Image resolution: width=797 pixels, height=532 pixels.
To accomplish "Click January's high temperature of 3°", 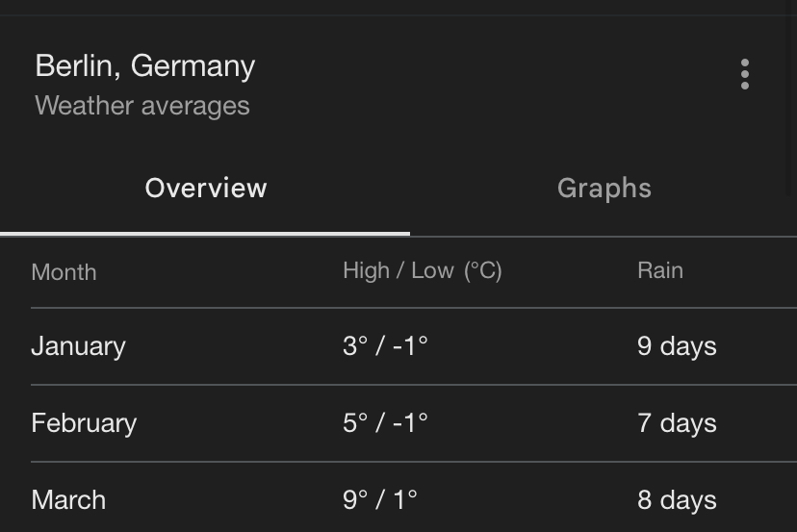I will pyautogui.click(x=354, y=346).
